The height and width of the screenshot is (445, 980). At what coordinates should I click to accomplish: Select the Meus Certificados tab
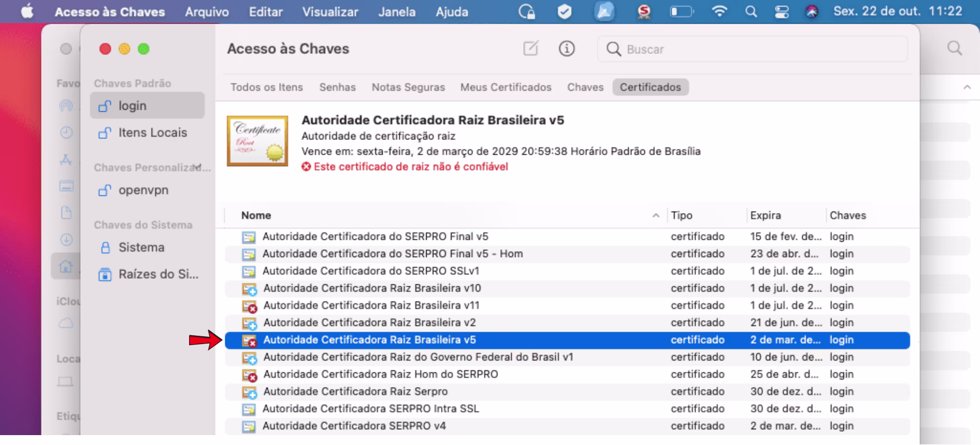click(506, 87)
